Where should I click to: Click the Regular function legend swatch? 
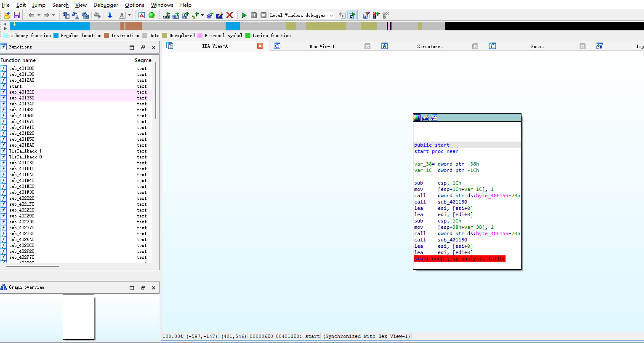(56, 35)
